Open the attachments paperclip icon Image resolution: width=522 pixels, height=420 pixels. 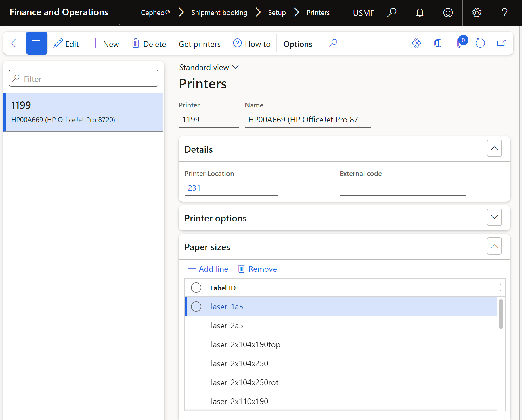(460, 43)
